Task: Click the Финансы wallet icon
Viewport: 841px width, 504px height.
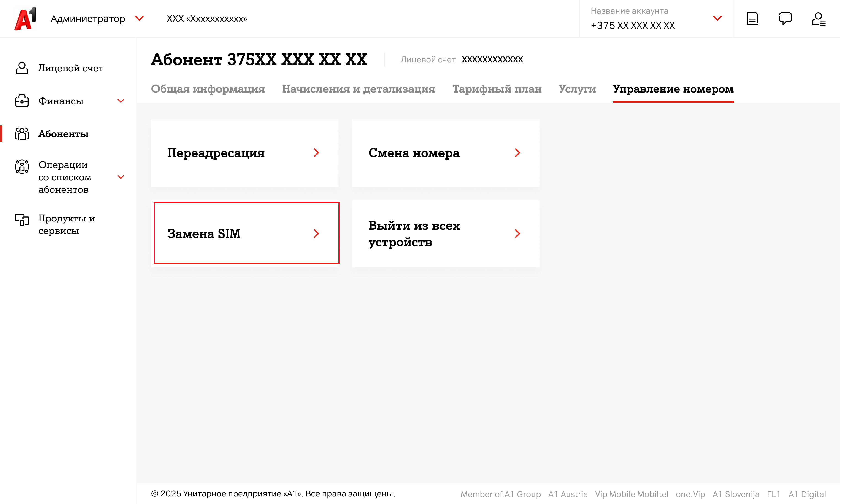Action: pyautogui.click(x=22, y=101)
